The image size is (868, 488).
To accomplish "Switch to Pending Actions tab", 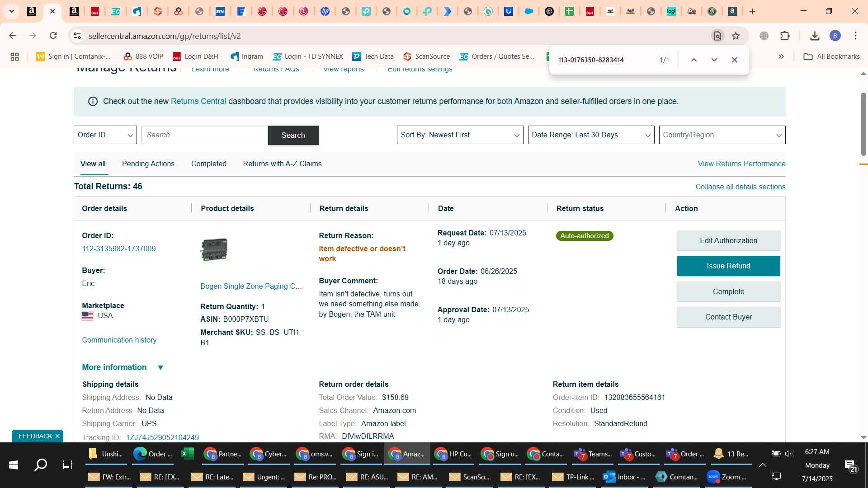I will 148,164.
